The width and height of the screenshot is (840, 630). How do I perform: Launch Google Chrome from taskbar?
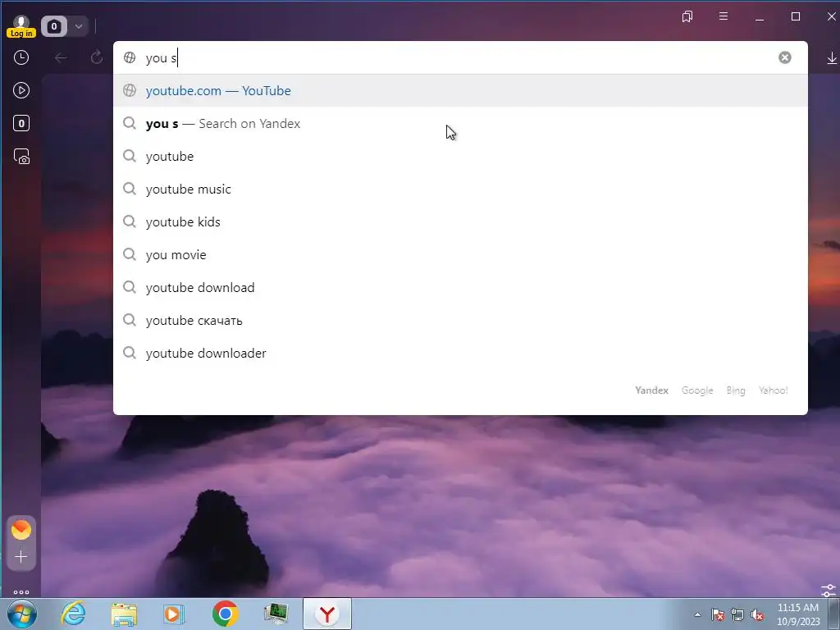pos(225,614)
